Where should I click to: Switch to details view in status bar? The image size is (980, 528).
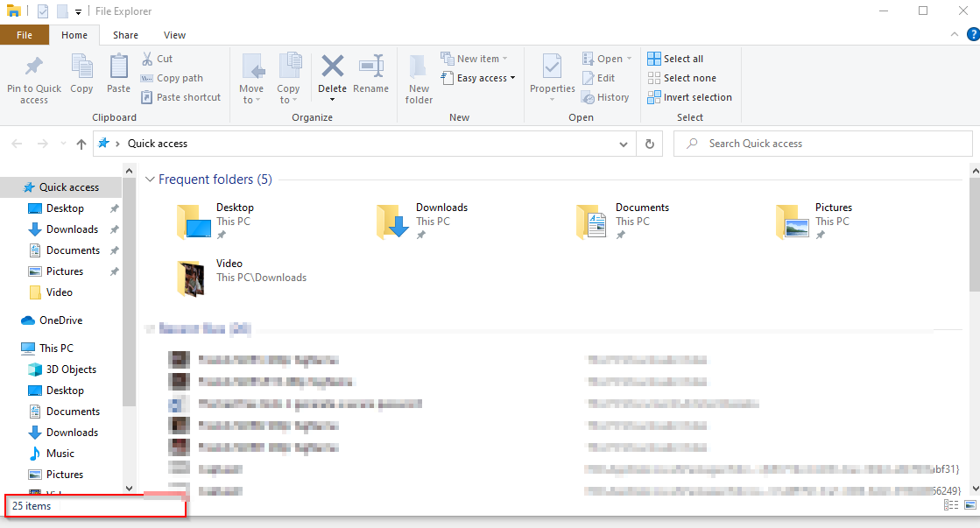coord(950,505)
